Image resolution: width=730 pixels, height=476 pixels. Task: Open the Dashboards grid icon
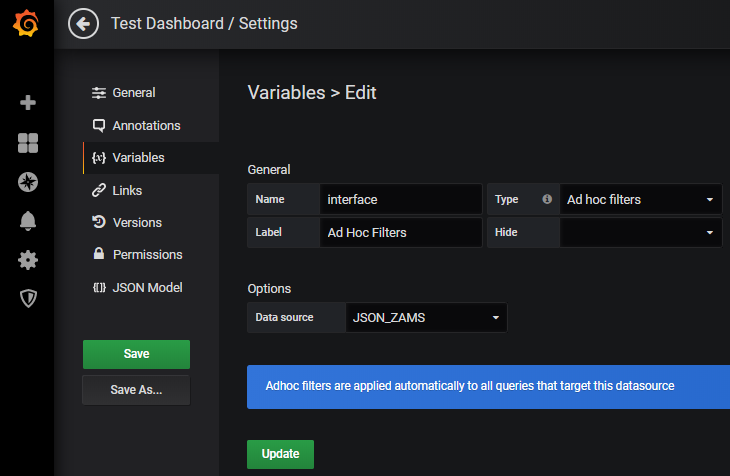tap(28, 143)
